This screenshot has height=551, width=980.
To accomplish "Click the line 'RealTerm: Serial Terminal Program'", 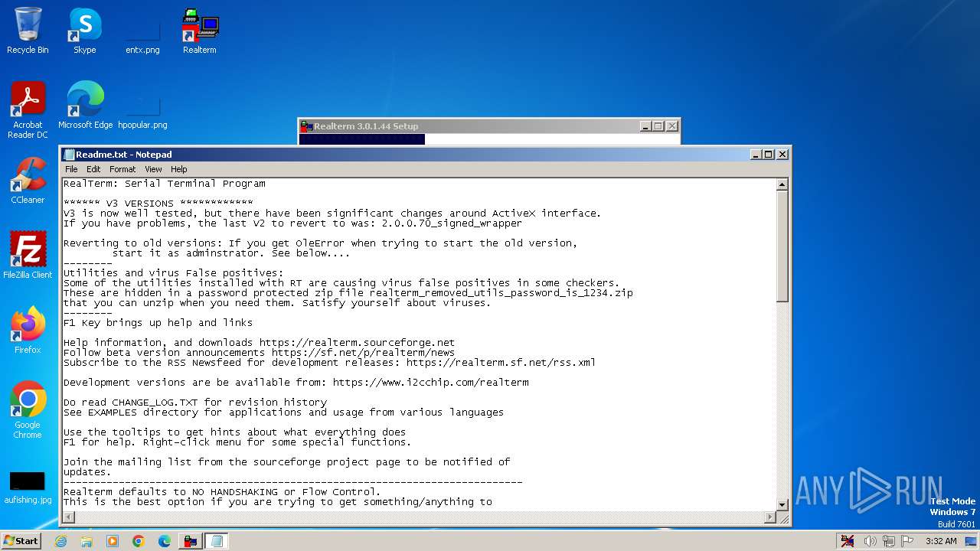I will (165, 184).
